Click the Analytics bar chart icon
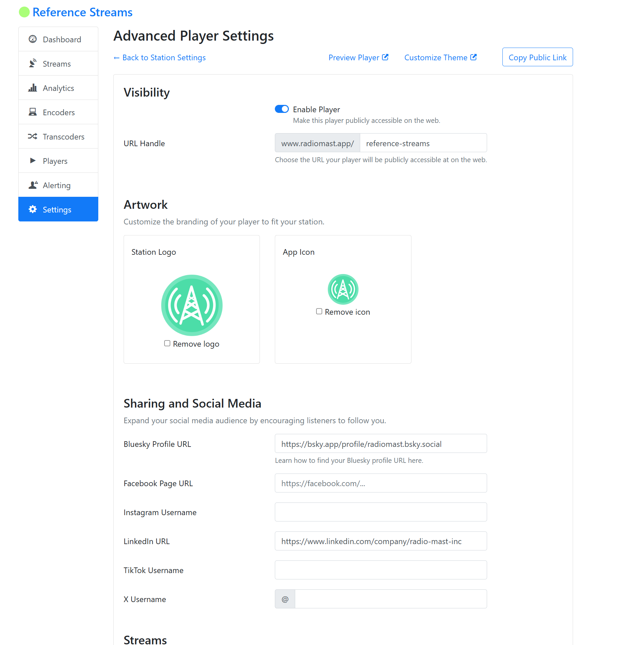The image size is (644, 645). pos(33,88)
